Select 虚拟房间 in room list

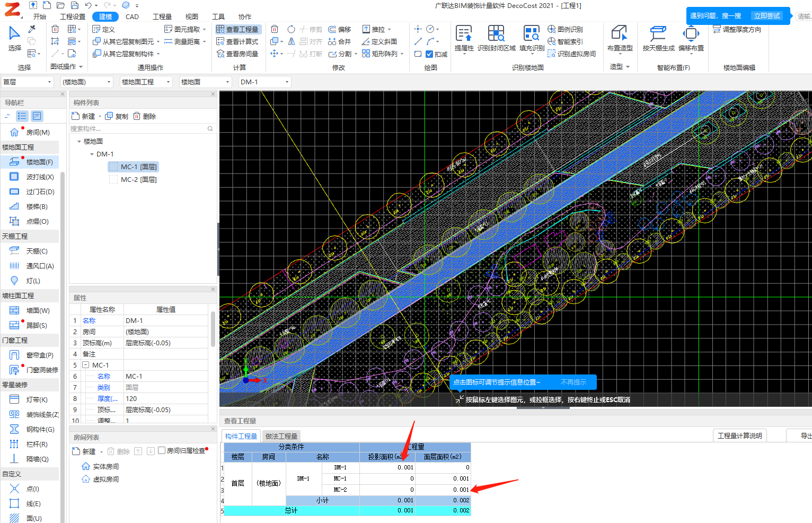point(100,479)
